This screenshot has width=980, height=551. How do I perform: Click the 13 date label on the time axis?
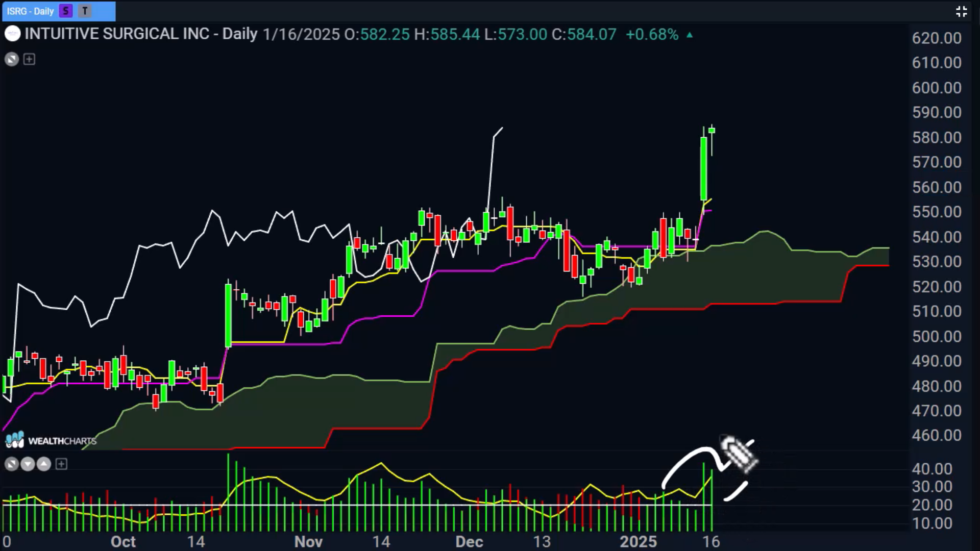pos(542,542)
